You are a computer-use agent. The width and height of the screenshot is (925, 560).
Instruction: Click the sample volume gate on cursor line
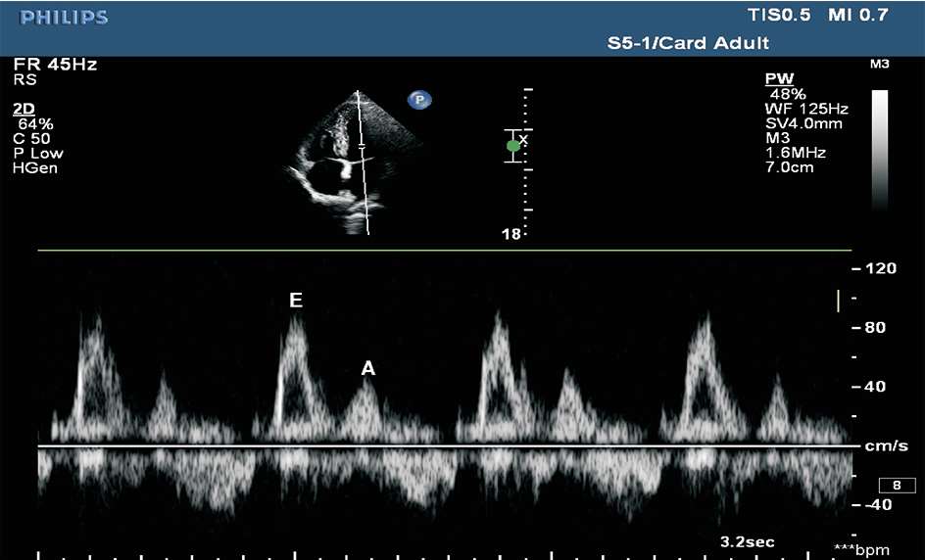click(362, 145)
